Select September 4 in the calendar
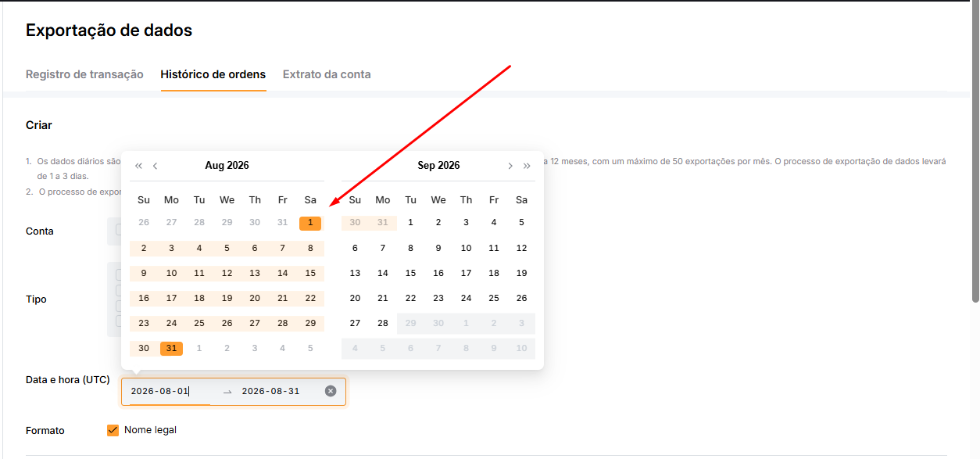Screen dimensions: 980x459 coord(494,223)
